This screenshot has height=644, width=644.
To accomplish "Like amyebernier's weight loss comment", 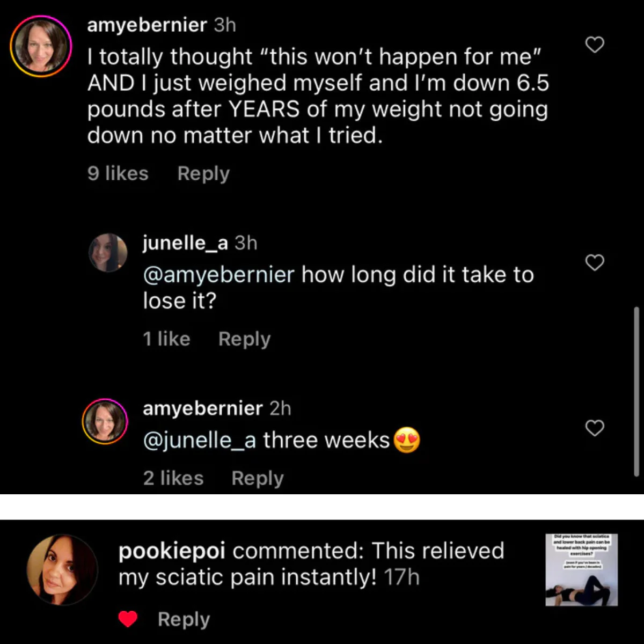I will (x=594, y=45).
